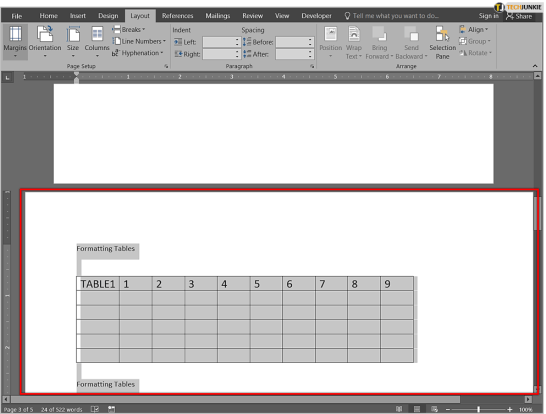Click the Spacing After input field
Screen dimensions: 546x414
pos(292,54)
